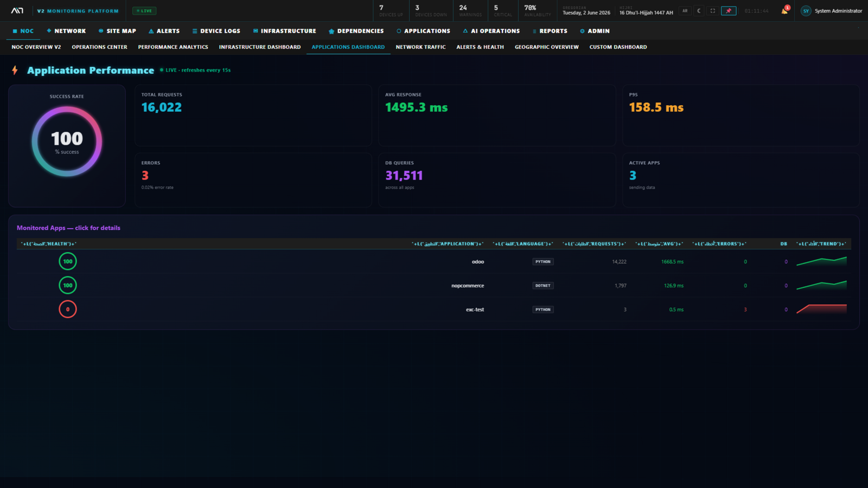868x488 pixels.
Task: Click nopcommerce trend sparkline
Action: [821, 285]
